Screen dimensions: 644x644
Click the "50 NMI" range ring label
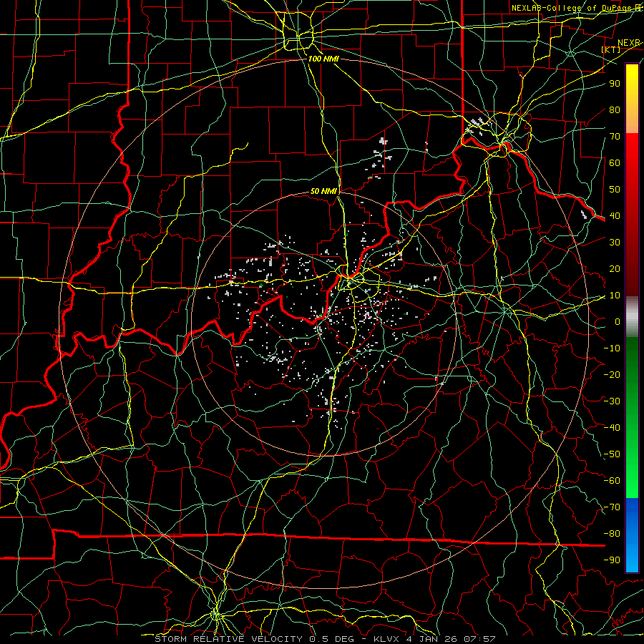[x=323, y=191]
